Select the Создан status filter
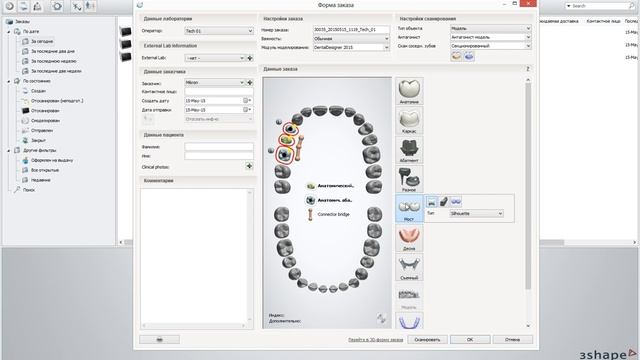Image resolution: width=640 pixels, height=360 pixels. coord(38,91)
